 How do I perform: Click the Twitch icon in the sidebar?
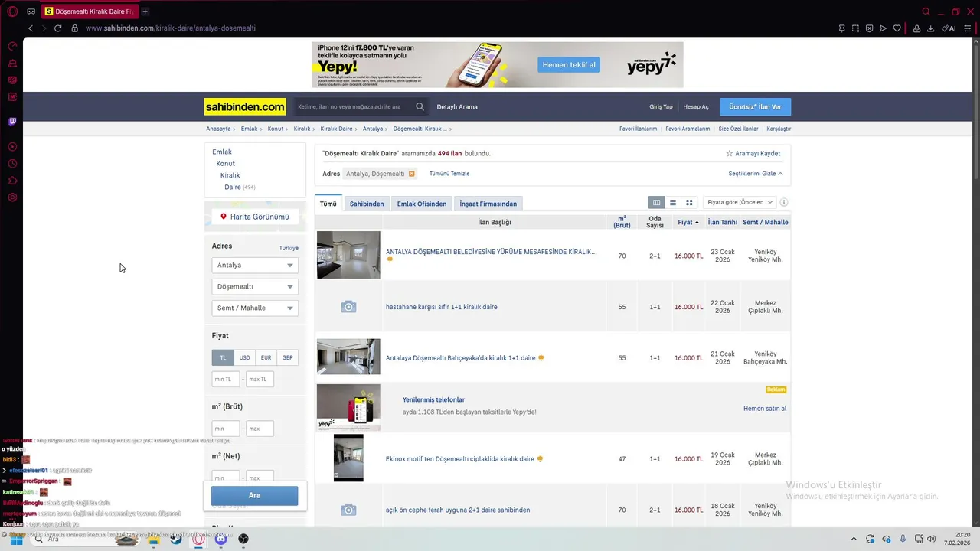12,121
